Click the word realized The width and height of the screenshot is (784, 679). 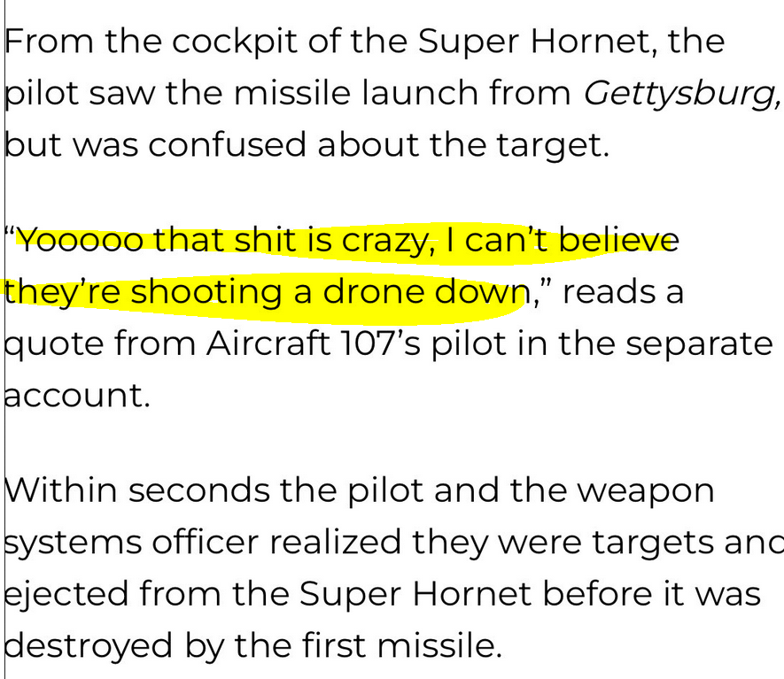(335, 543)
